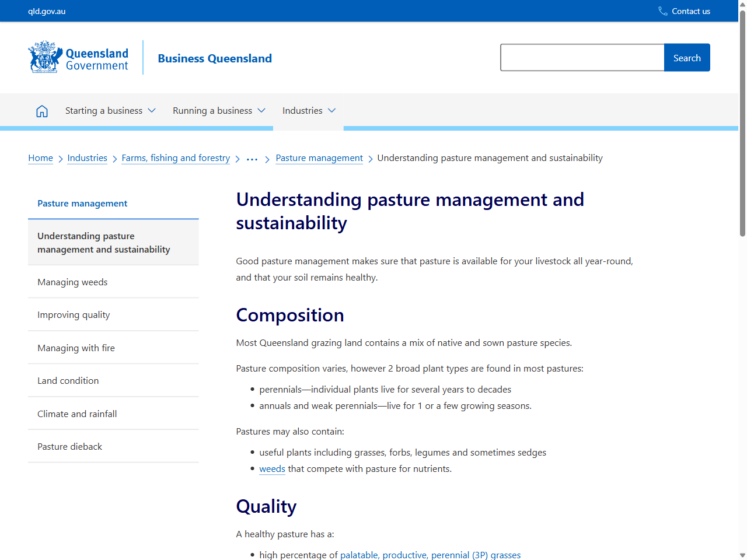
Task: Click the home icon in the navigation bar
Action: (41, 110)
